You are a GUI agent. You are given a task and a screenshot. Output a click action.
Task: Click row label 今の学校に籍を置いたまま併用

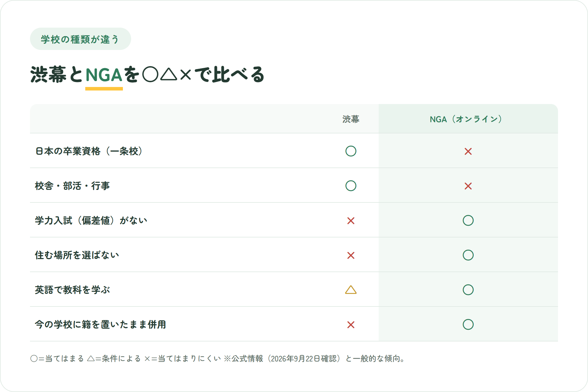click(x=101, y=324)
